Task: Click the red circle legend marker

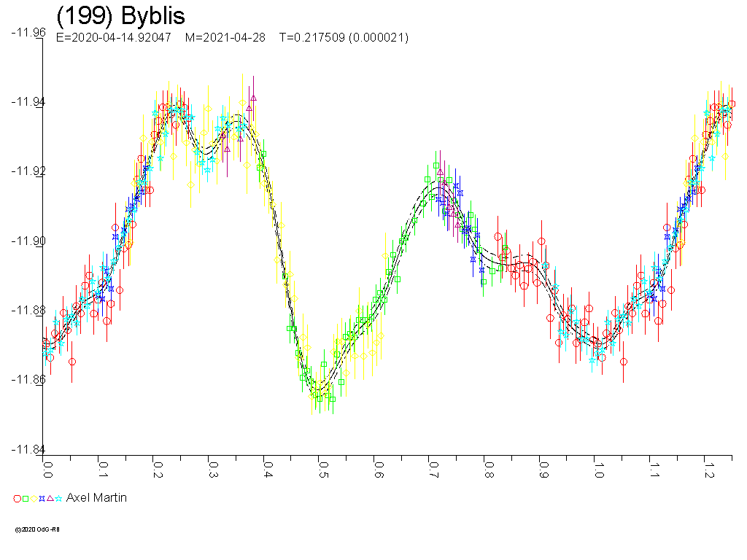Action: pyautogui.click(x=17, y=499)
